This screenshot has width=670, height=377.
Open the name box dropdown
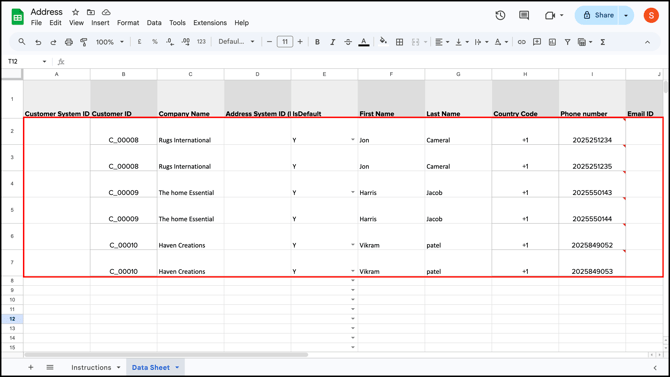44,62
